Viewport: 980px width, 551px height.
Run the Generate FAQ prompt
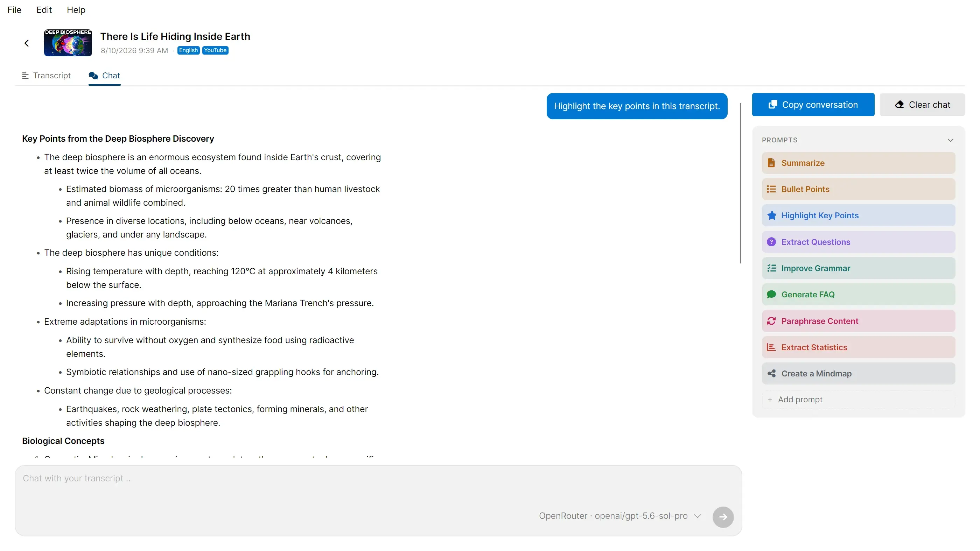click(x=858, y=294)
